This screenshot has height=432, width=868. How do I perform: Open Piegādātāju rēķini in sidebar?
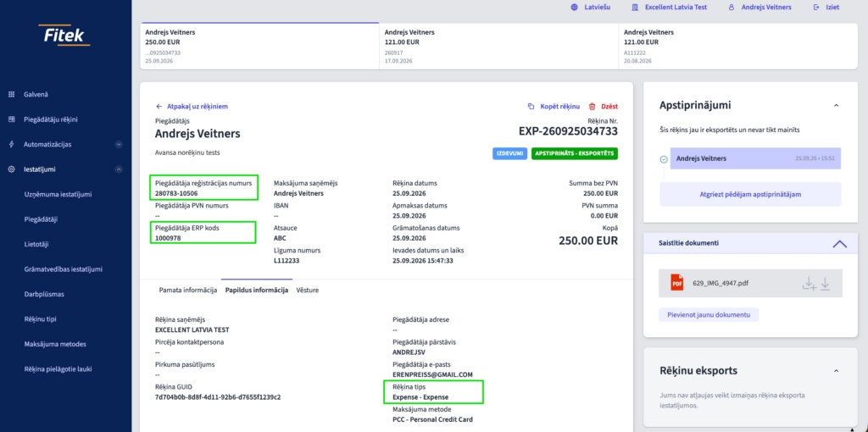[x=51, y=119]
